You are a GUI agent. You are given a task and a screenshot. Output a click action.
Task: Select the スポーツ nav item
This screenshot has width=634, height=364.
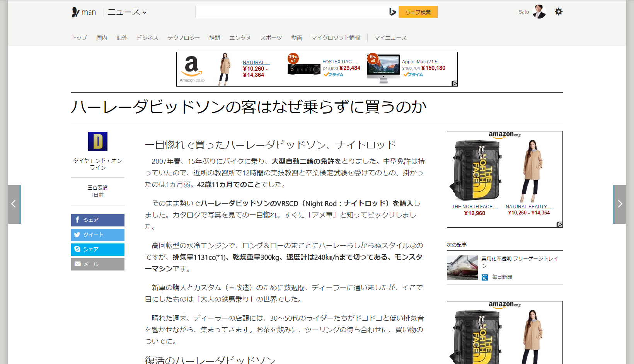pos(271,37)
